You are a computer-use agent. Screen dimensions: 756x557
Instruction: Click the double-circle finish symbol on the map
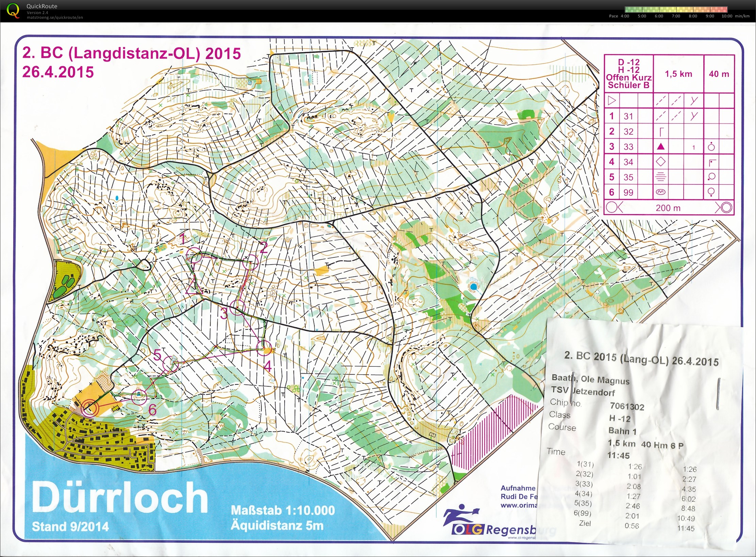click(89, 407)
